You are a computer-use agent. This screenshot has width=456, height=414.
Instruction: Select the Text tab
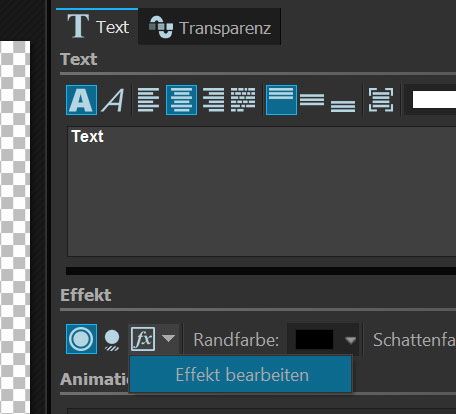point(97,27)
